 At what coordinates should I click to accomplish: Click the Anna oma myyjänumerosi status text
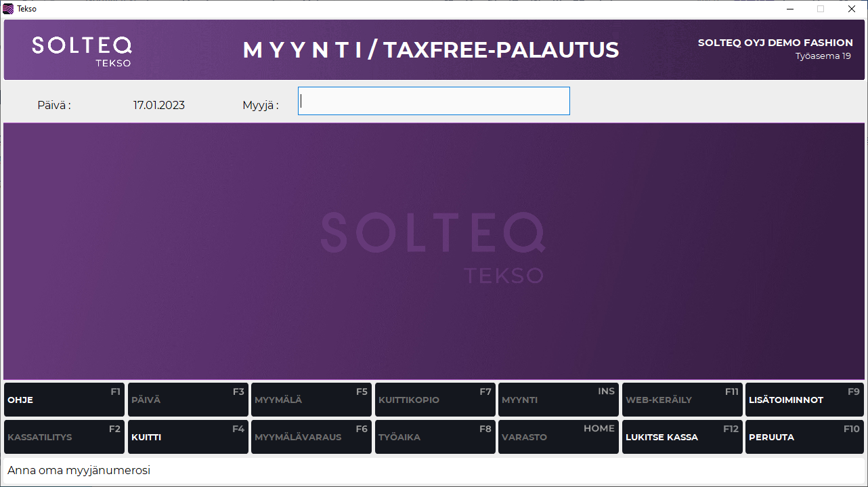coord(77,469)
